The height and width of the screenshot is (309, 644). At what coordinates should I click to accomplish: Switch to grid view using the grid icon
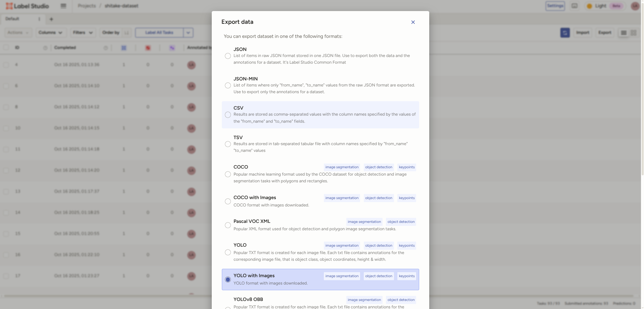coord(634,33)
